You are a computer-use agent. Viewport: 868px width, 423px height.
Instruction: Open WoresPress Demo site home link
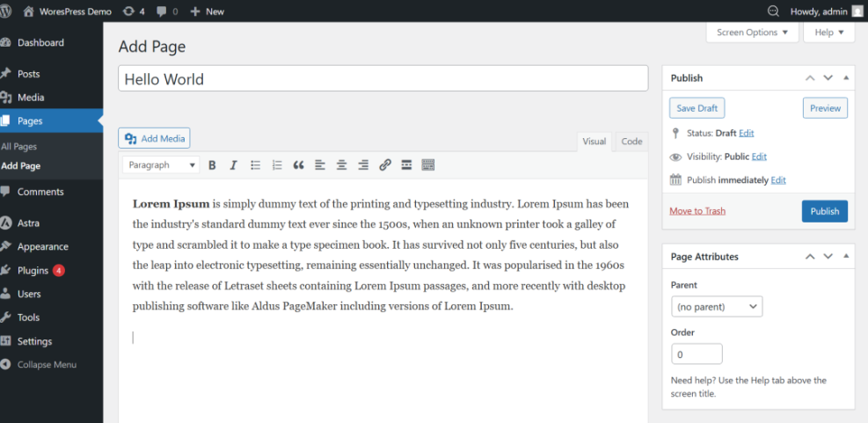[68, 11]
